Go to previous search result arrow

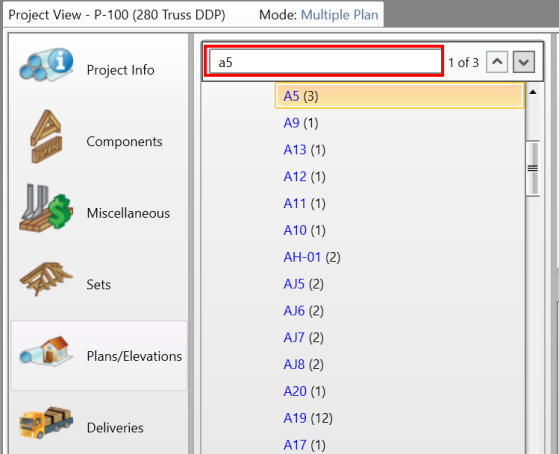(x=497, y=62)
